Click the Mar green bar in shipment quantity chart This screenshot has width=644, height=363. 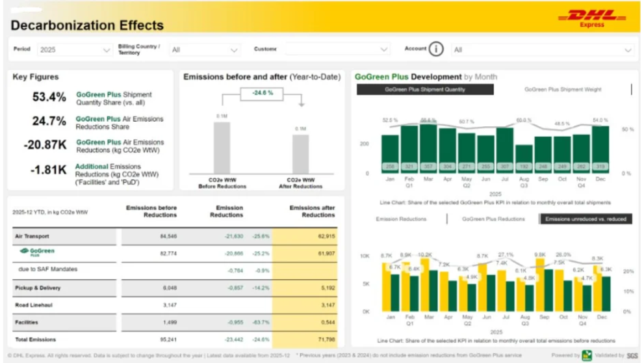pyautogui.click(x=428, y=148)
